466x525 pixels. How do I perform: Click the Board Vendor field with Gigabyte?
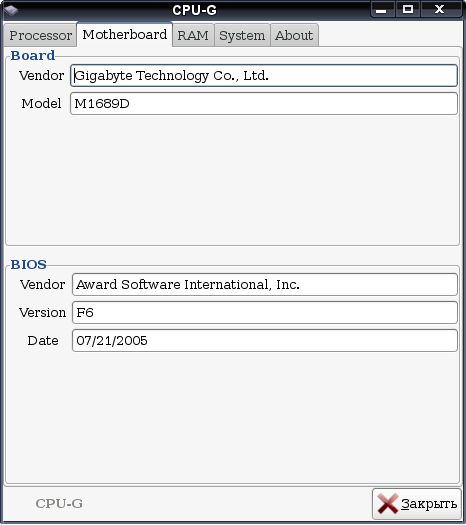click(264, 76)
